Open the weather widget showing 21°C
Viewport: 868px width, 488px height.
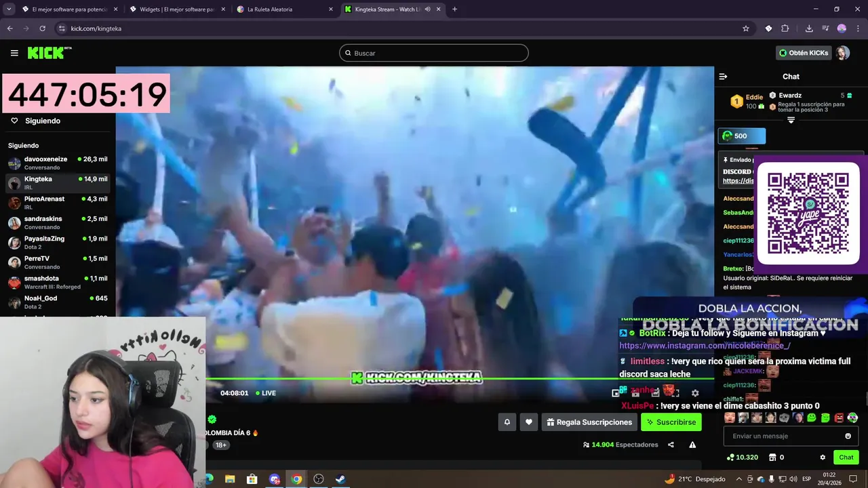coord(695,479)
